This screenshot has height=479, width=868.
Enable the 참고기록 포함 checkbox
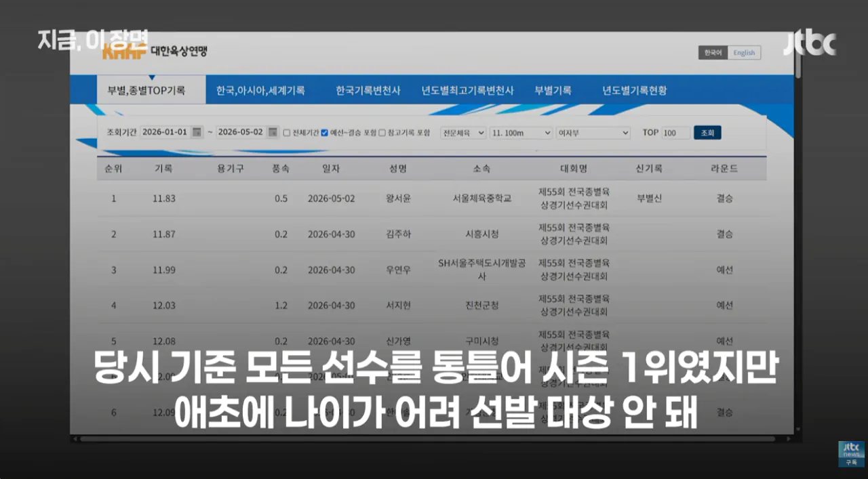pyautogui.click(x=382, y=133)
